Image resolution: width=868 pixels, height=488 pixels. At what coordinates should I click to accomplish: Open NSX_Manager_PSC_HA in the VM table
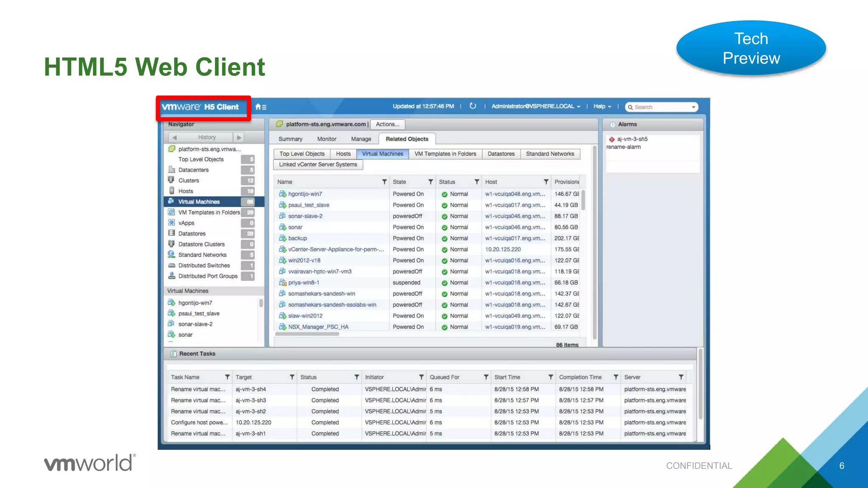[x=318, y=327]
